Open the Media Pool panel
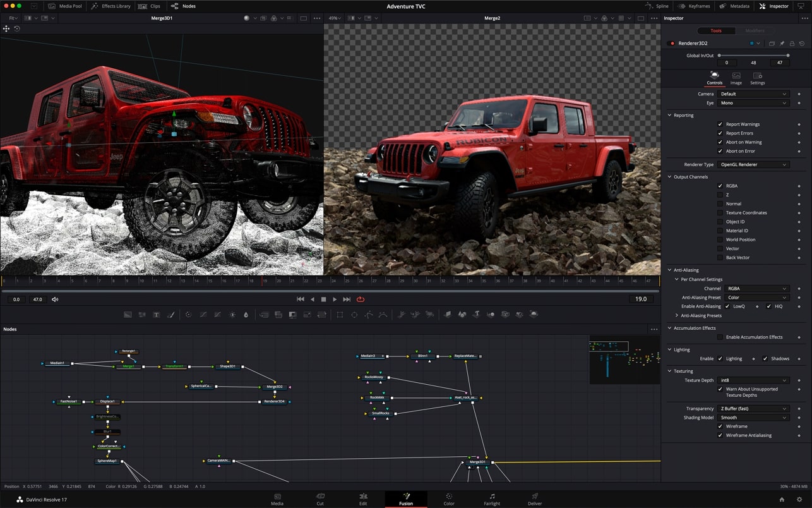Image resolution: width=812 pixels, height=508 pixels. point(66,6)
